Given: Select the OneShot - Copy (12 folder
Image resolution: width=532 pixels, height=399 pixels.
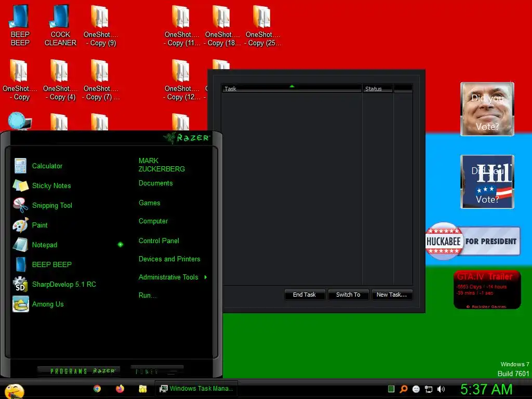Looking at the screenshot, I should coord(181,79).
